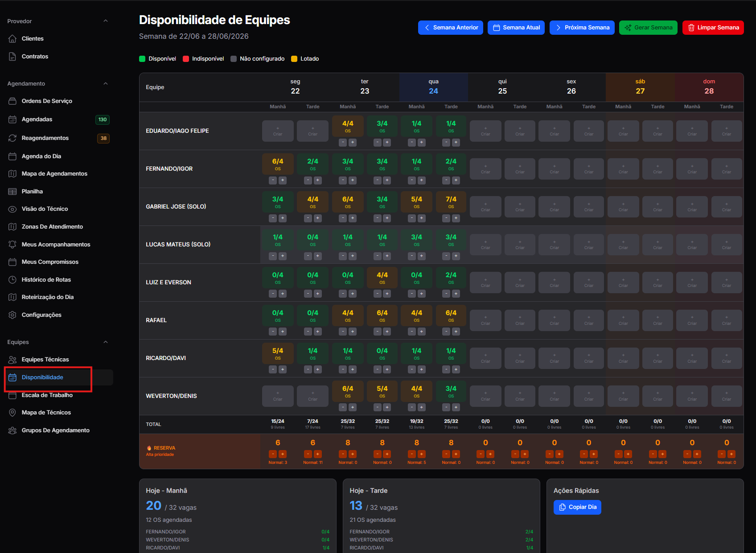Click the Limpar Semana button
The image size is (756, 553).
point(713,28)
